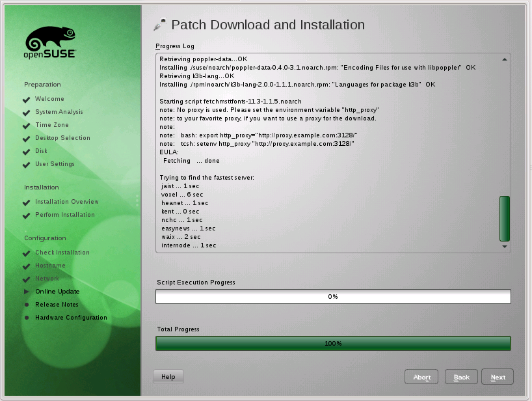Click the checkmark beside Installation Overview
This screenshot has width=532, height=401.
pyautogui.click(x=26, y=202)
